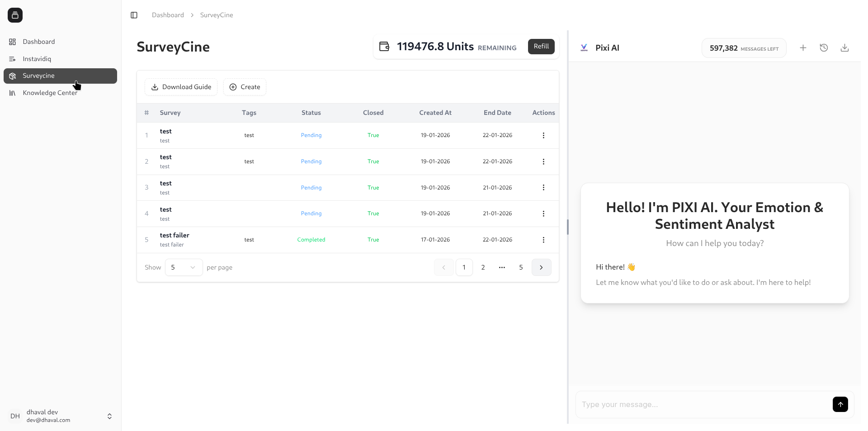Click the End Date column header
Screen dimensions: 868x431
497,113
